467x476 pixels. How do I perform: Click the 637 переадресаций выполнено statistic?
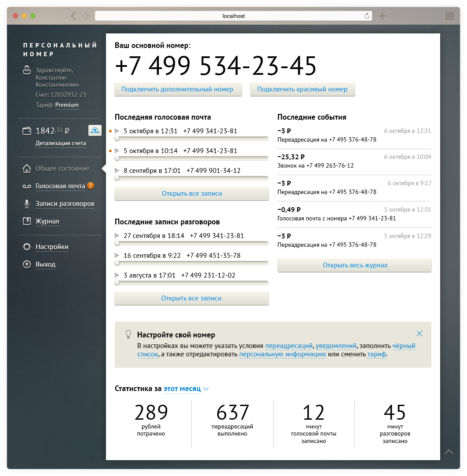[x=233, y=421]
